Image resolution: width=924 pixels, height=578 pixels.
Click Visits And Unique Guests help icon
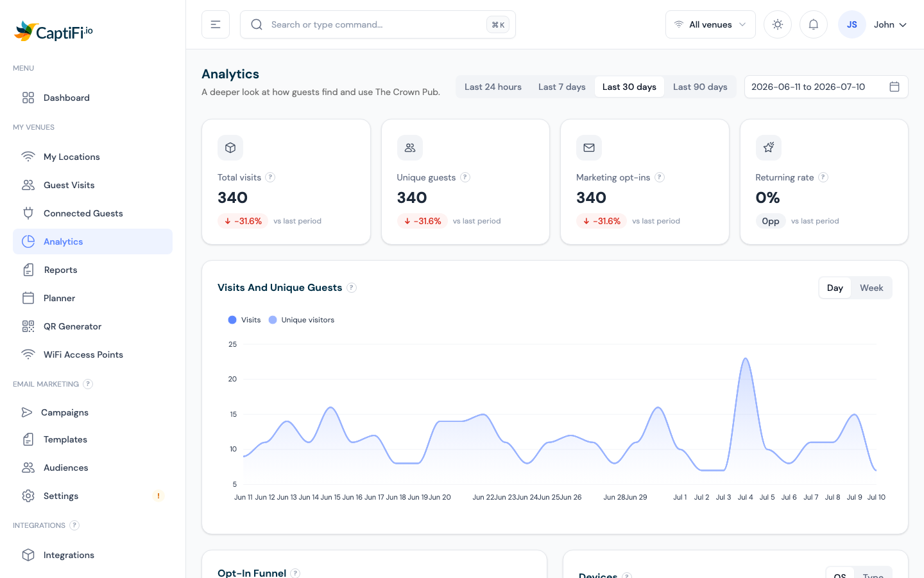click(352, 288)
